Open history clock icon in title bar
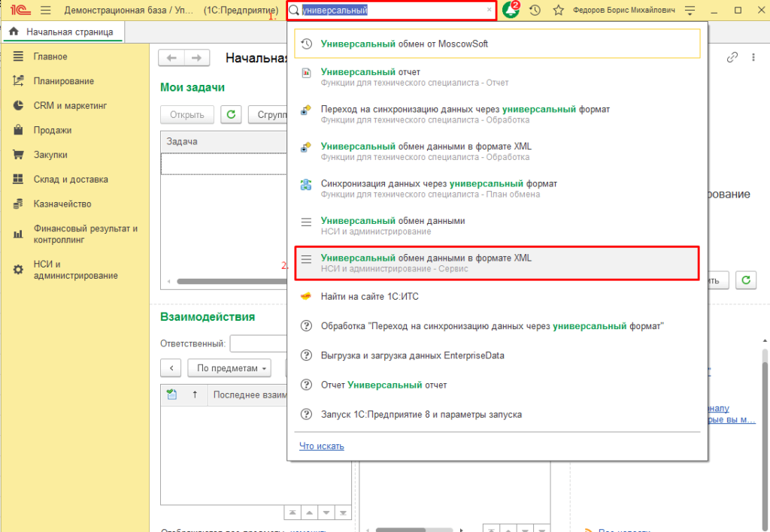 535,10
